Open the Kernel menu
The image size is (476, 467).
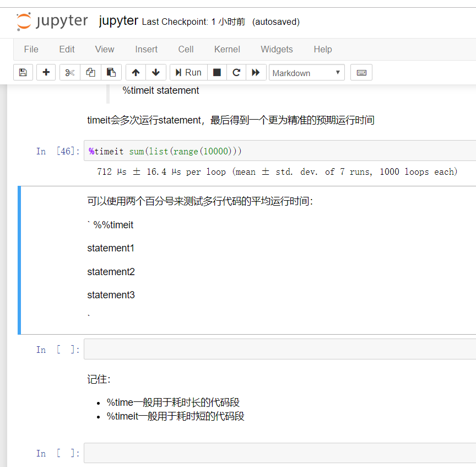pos(227,49)
